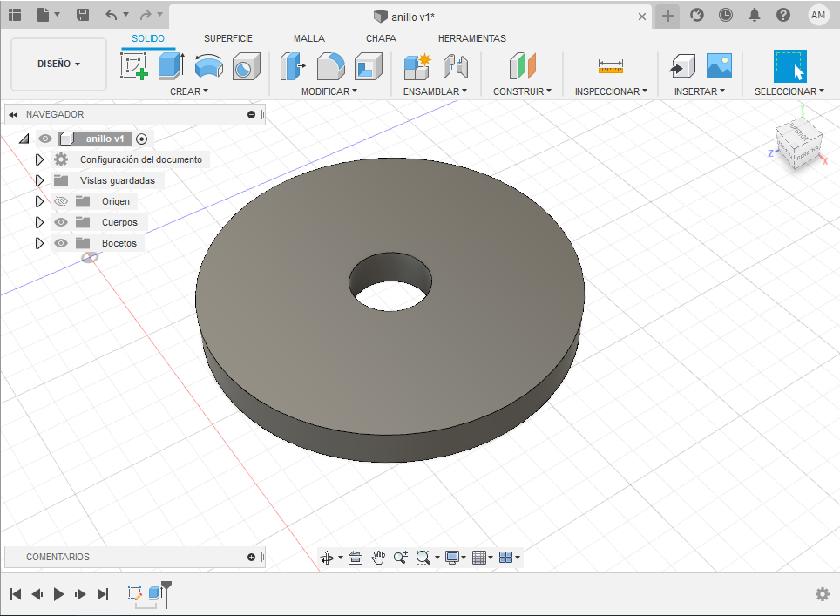Play the timeline

point(59,594)
